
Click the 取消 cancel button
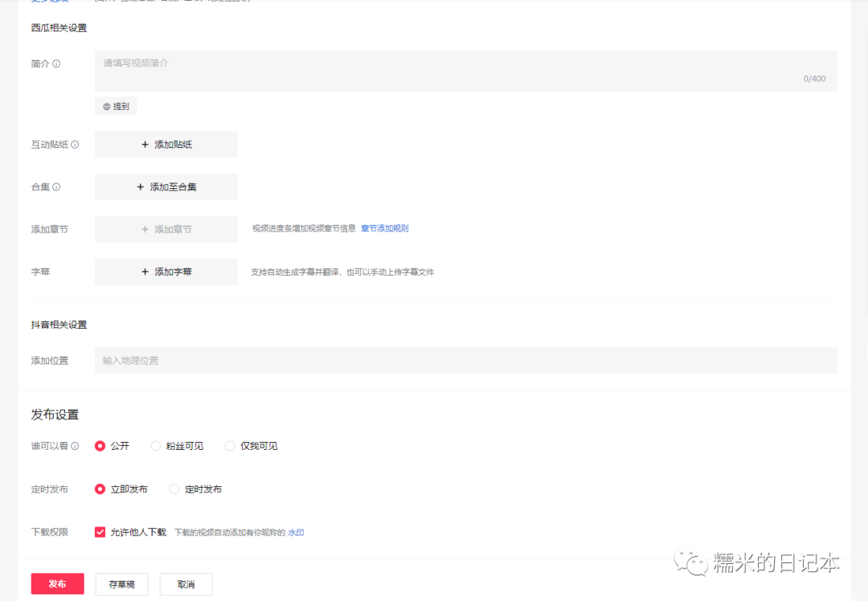[x=186, y=584]
